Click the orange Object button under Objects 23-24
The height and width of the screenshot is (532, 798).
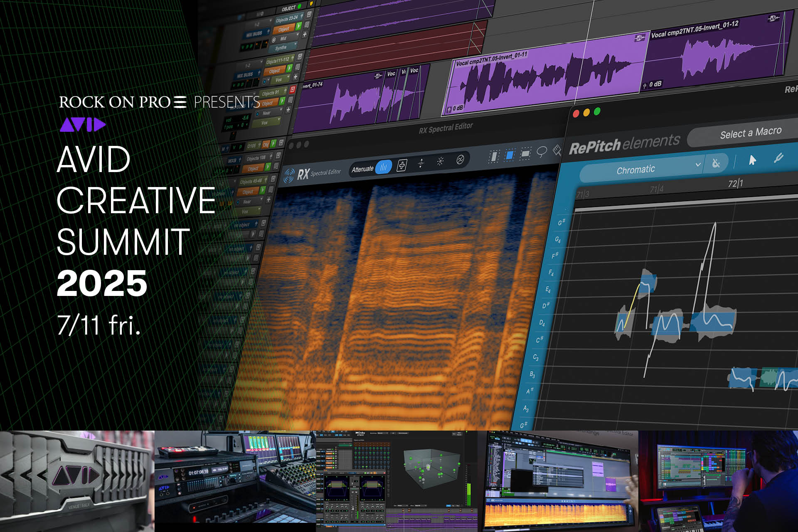coord(284,29)
